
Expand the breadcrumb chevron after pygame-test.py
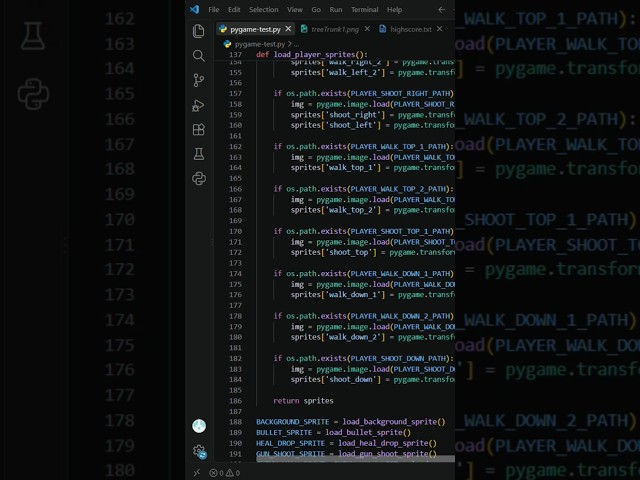pyautogui.click(x=290, y=44)
